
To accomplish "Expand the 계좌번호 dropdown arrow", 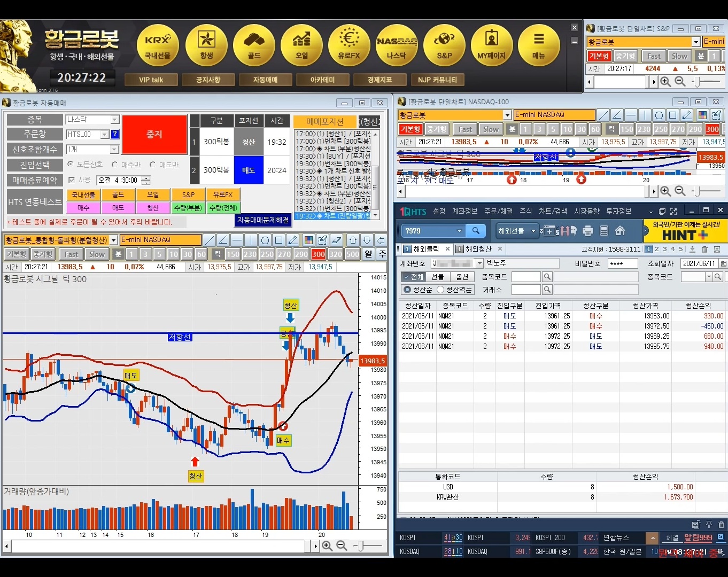I will [x=479, y=263].
